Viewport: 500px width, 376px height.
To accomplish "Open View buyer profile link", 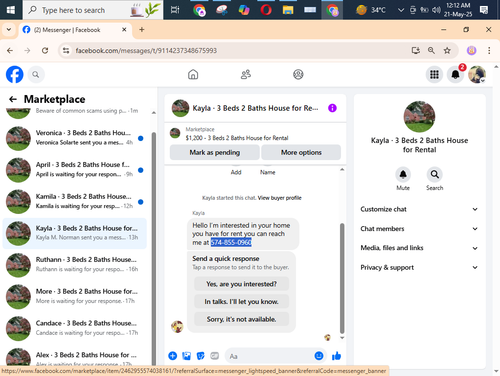I will 279,198.
